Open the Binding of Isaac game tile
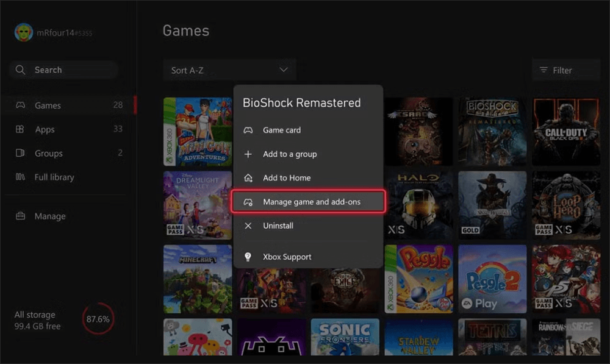This screenshot has width=610, height=364. point(418,132)
